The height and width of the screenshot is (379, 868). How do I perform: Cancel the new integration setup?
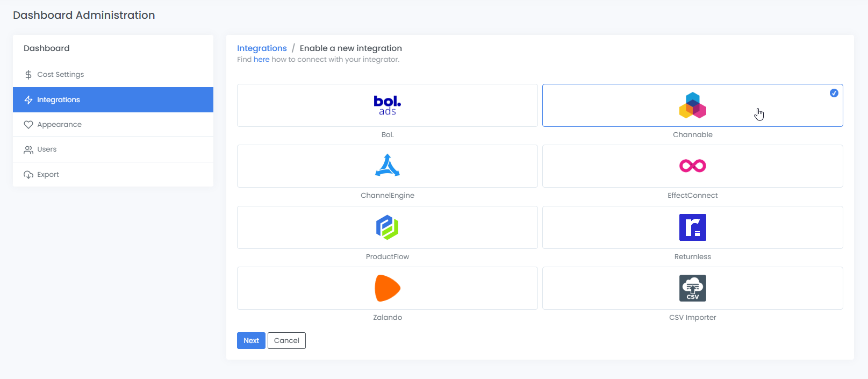coord(286,340)
